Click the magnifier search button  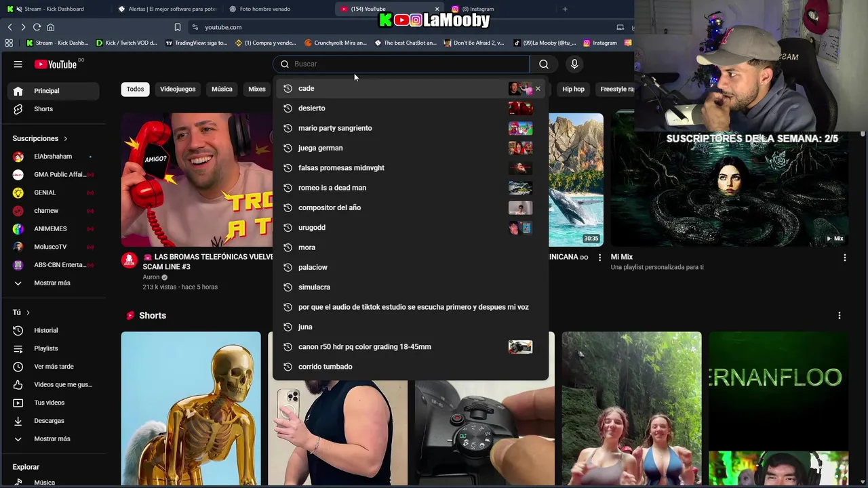(x=544, y=64)
